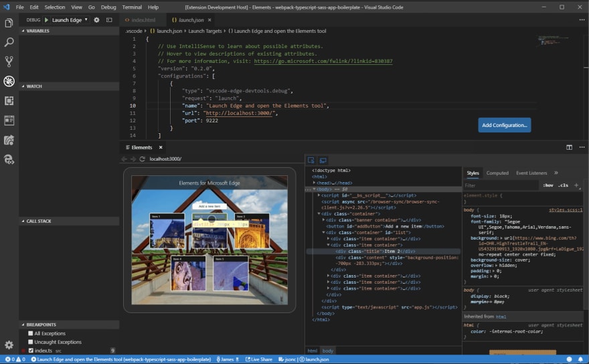Click the editor minimap
Screen dimensions: 589x364
554,40
